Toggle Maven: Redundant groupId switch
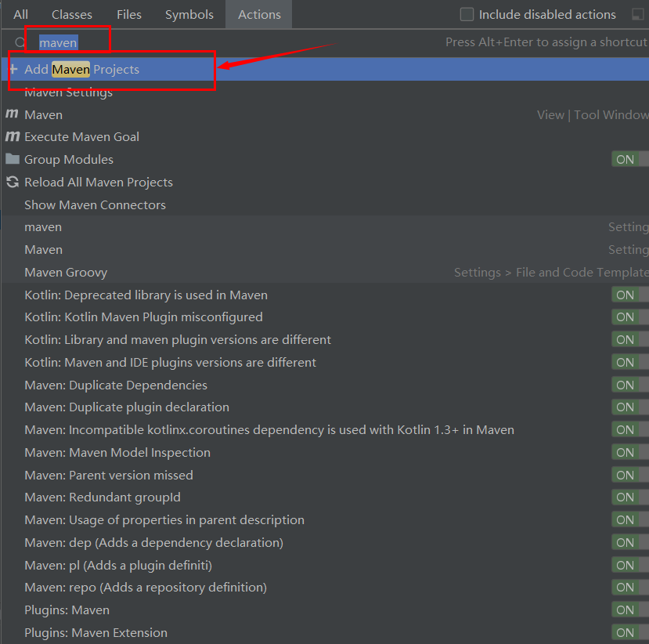 (630, 497)
